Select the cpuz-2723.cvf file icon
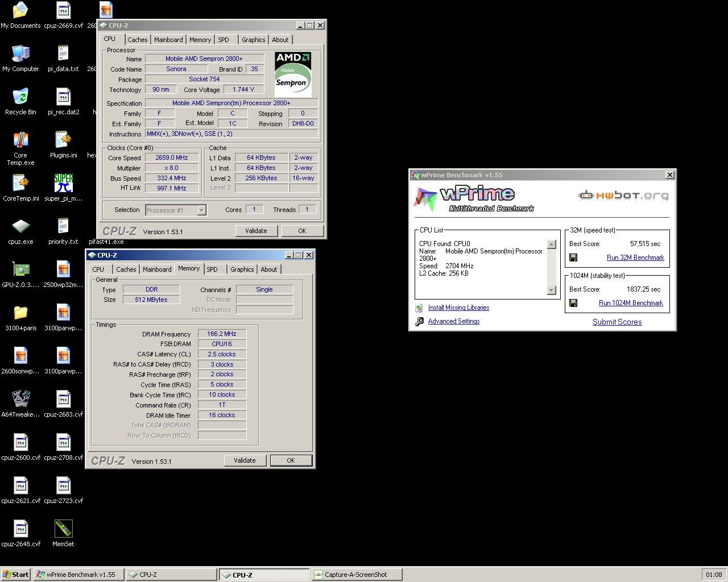Image resolution: width=728 pixels, height=582 pixels. tap(63, 485)
